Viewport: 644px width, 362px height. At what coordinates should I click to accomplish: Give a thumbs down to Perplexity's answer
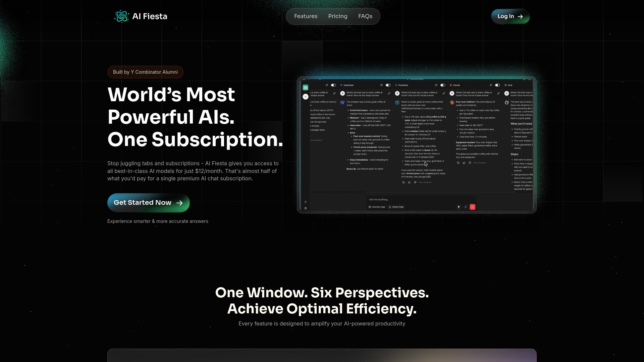pos(415,182)
